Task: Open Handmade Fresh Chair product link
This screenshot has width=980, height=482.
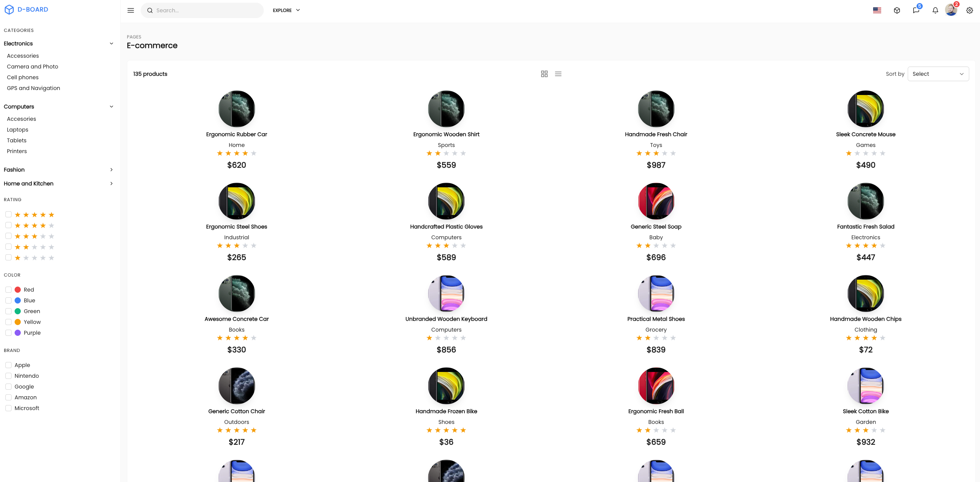Action: pos(656,134)
